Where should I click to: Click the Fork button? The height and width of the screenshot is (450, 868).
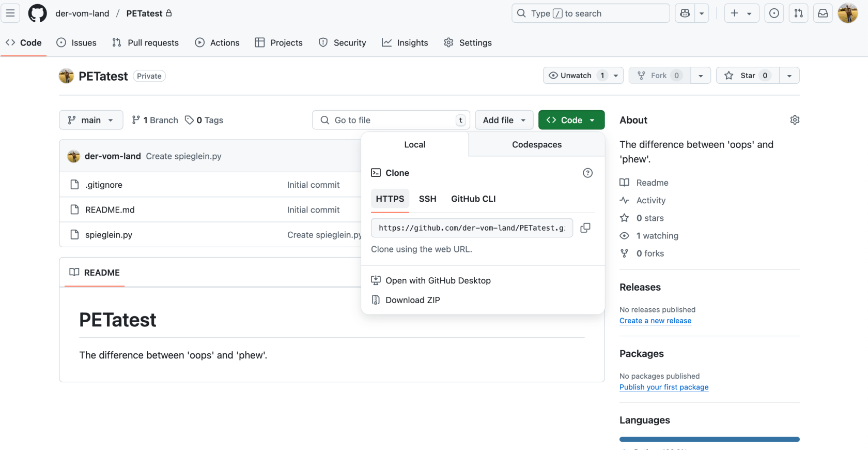point(660,76)
